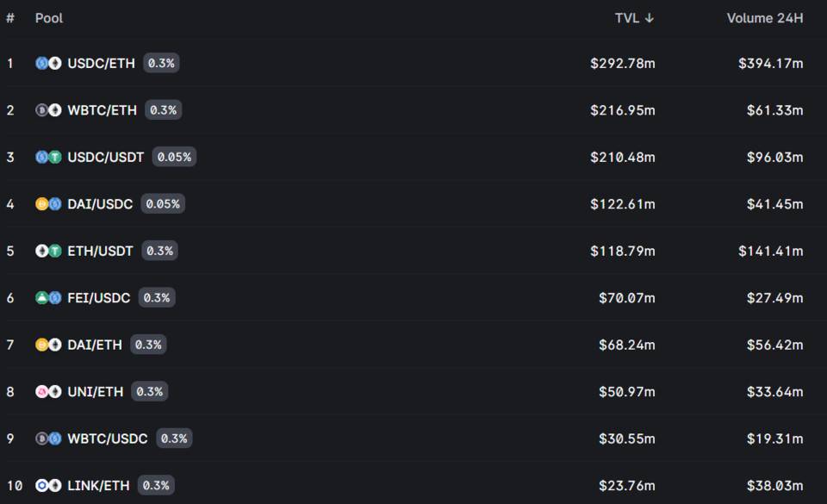The height and width of the screenshot is (504, 827).
Task: Click the WBTC/ETH token pair icon
Action: 48,110
